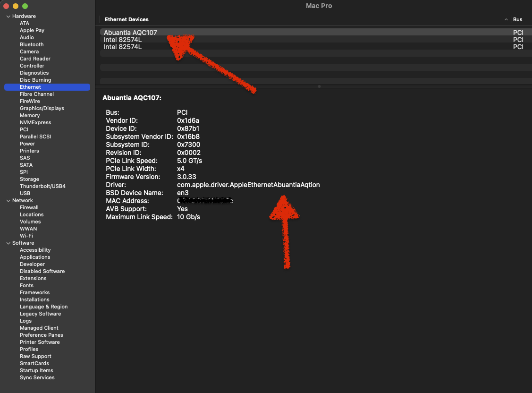Select Power in the sidebar
Screen dimensions: 532x393
point(27,144)
